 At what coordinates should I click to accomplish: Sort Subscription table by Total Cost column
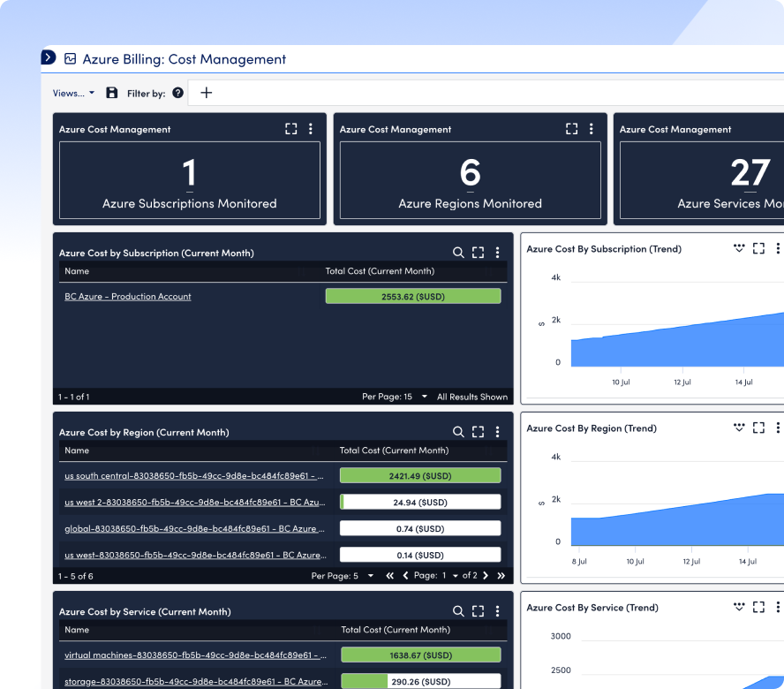380,271
